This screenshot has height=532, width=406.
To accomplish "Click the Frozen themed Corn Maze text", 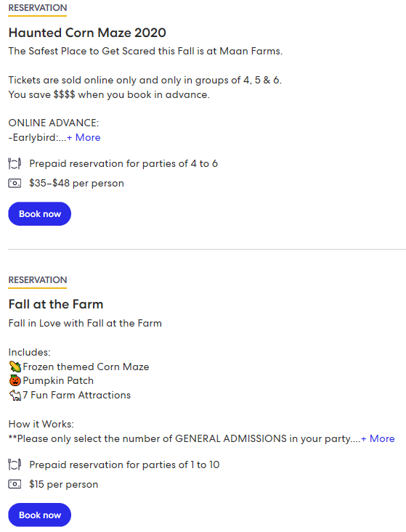I will tap(86, 367).
